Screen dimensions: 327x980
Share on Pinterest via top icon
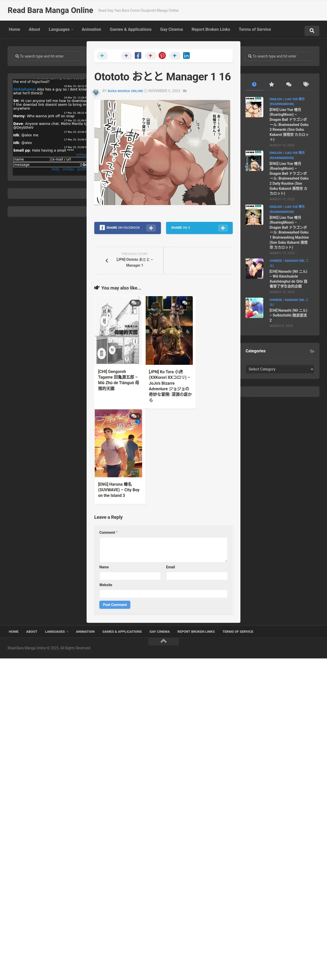pos(162,55)
